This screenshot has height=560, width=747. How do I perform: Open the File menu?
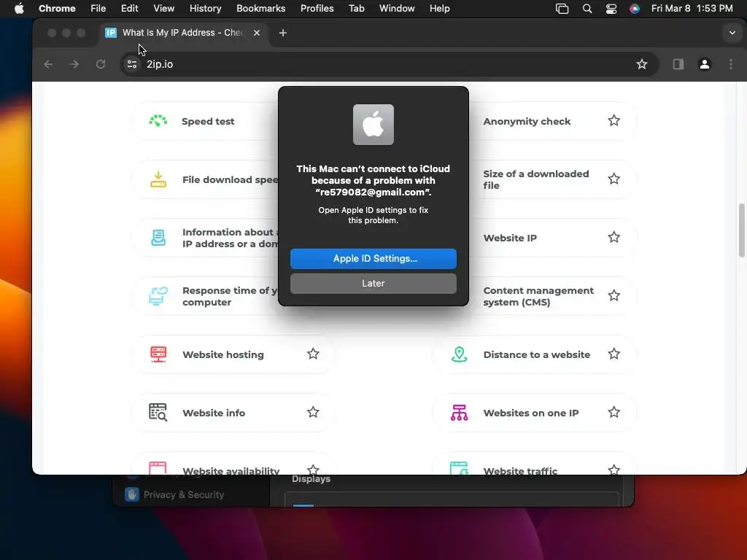click(98, 9)
